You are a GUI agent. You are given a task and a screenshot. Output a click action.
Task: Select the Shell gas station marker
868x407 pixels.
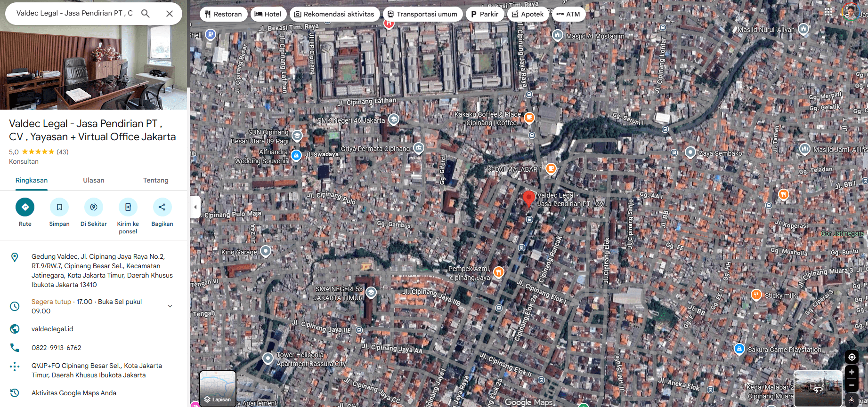(x=211, y=34)
